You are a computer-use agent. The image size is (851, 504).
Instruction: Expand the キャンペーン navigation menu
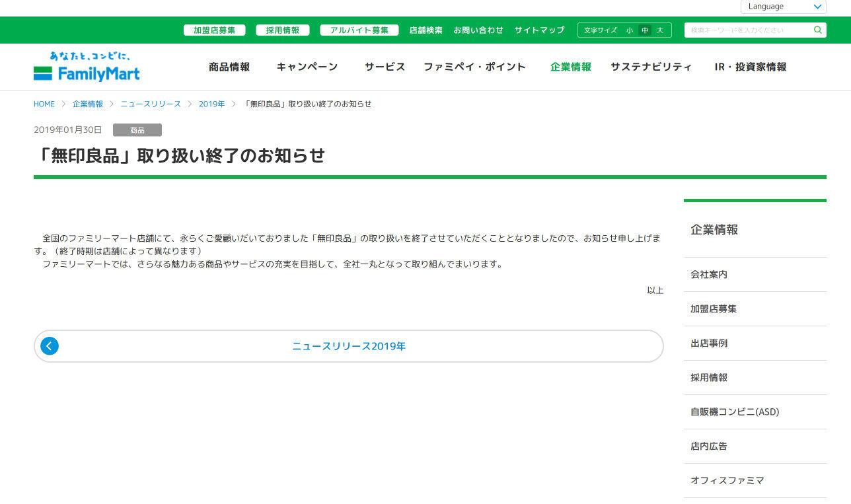[307, 67]
